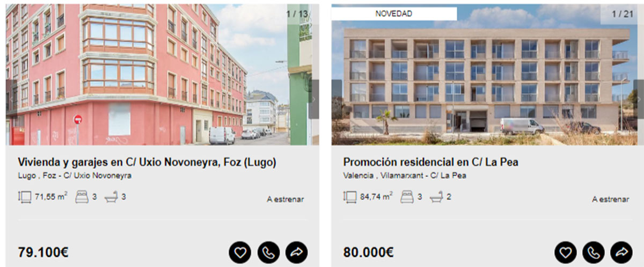Click the 80.000€ price
644x267 pixels.
[369, 252]
